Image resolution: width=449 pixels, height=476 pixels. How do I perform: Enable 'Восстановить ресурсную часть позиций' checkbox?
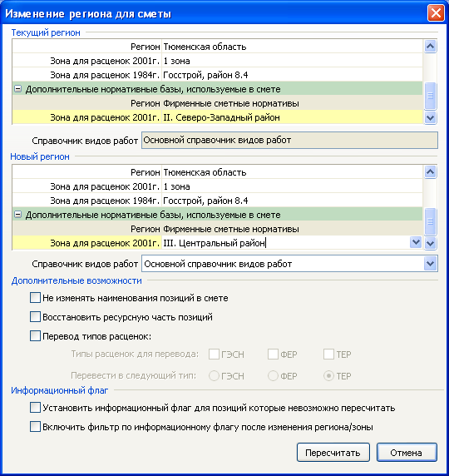(x=35, y=317)
